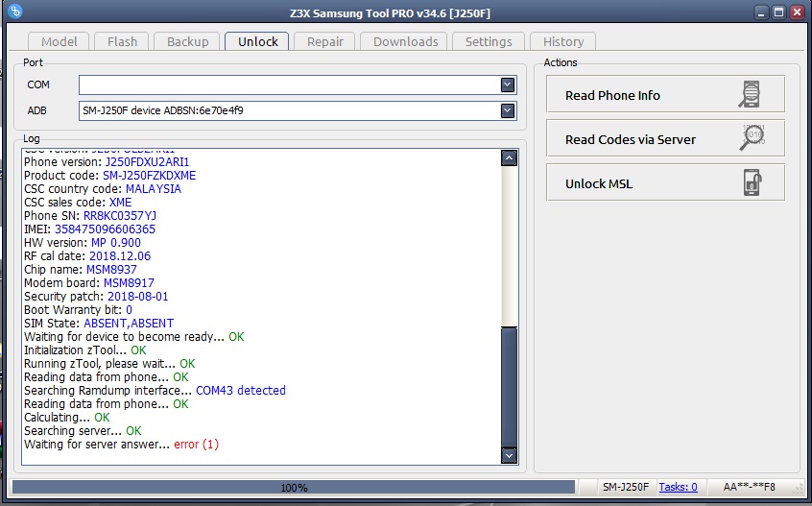Maximize the Z3X Samsung Tool window
Image resolution: width=812 pixels, height=506 pixels.
778,12
